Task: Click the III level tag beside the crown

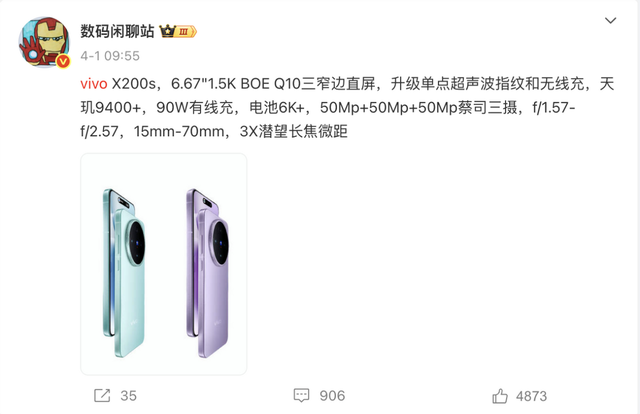Action: [x=186, y=31]
